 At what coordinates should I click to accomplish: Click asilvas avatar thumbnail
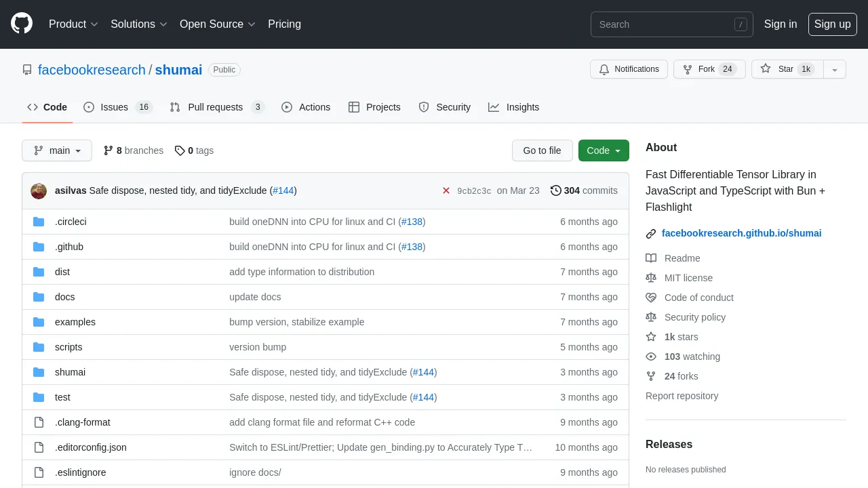click(39, 190)
